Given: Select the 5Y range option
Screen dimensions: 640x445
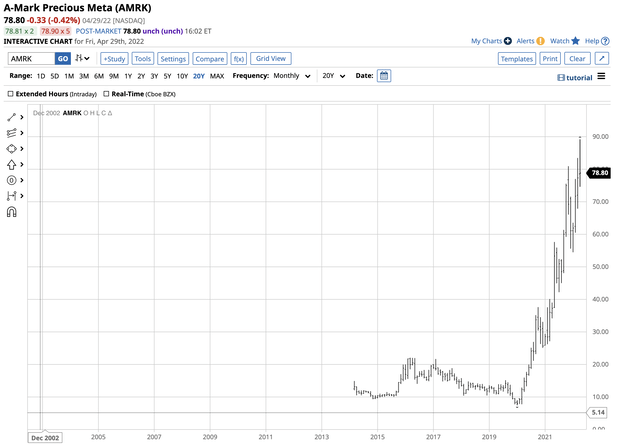Looking at the screenshot, I should coord(166,76).
